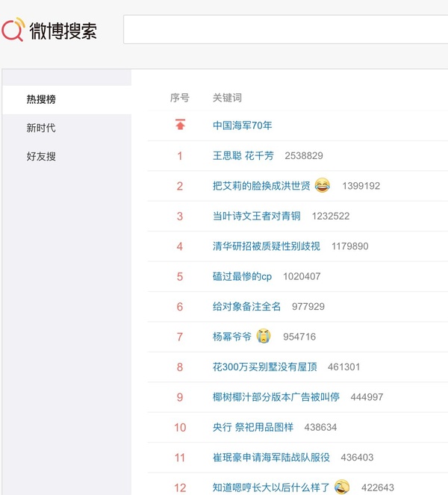Viewport: 448px width, 495px height.
Task: Open topic 磕过最惨的cp
Action: [242, 276]
